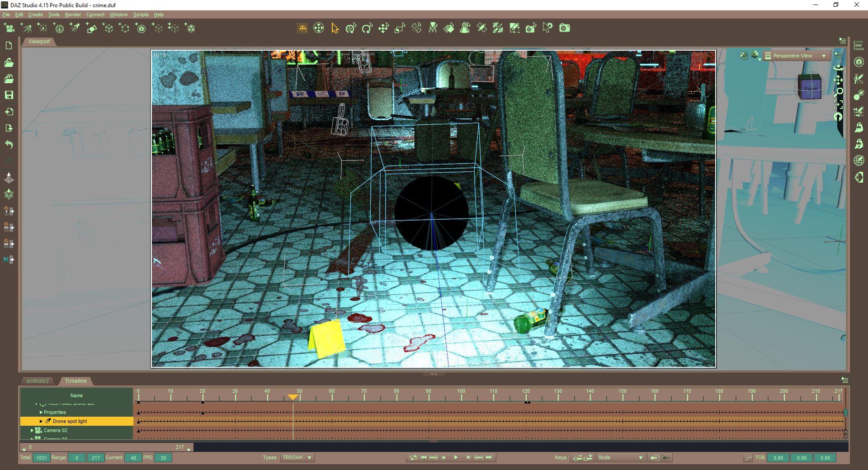
Task: Toggle timeline loop playback
Action: tap(413, 458)
